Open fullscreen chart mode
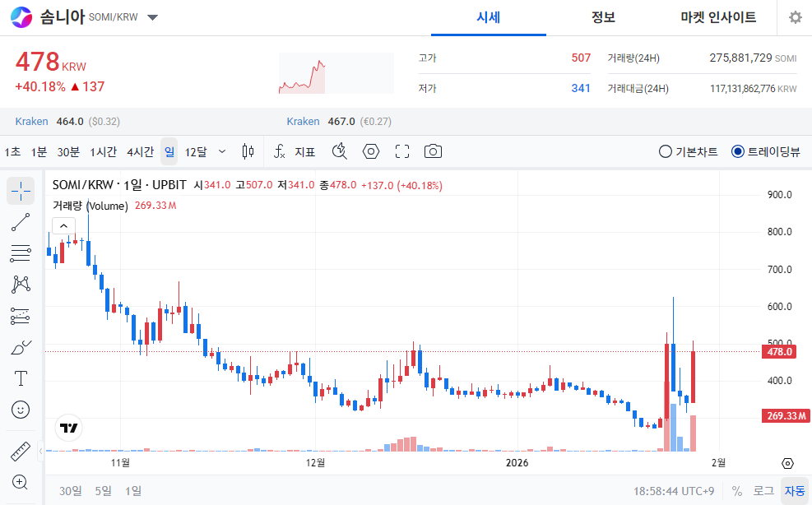 tap(401, 151)
